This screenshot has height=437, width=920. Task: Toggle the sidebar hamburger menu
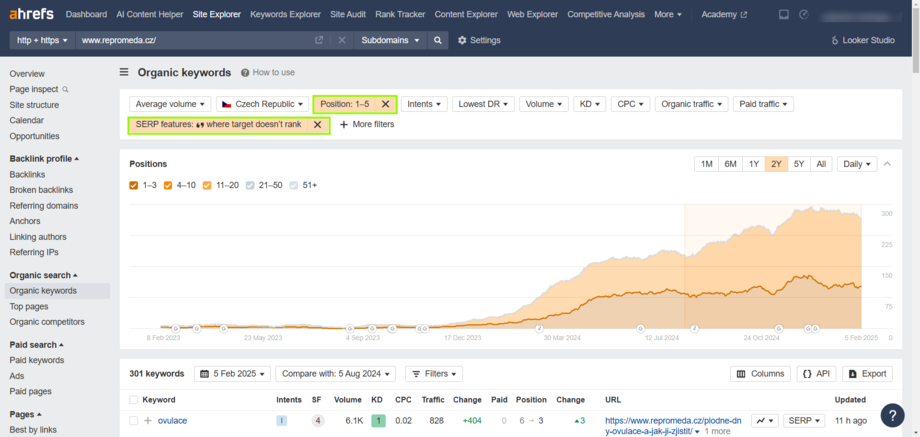click(124, 73)
